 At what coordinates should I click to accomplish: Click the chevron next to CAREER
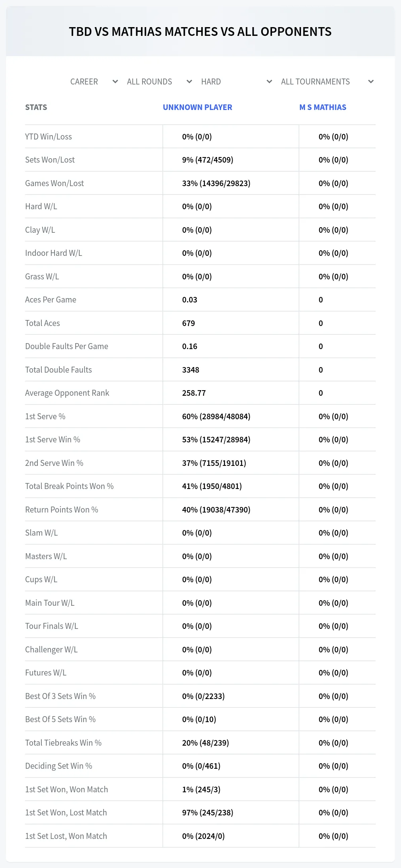115,82
